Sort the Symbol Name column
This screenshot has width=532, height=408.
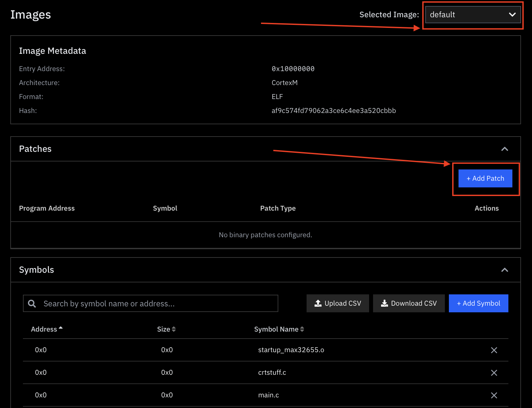coord(302,329)
